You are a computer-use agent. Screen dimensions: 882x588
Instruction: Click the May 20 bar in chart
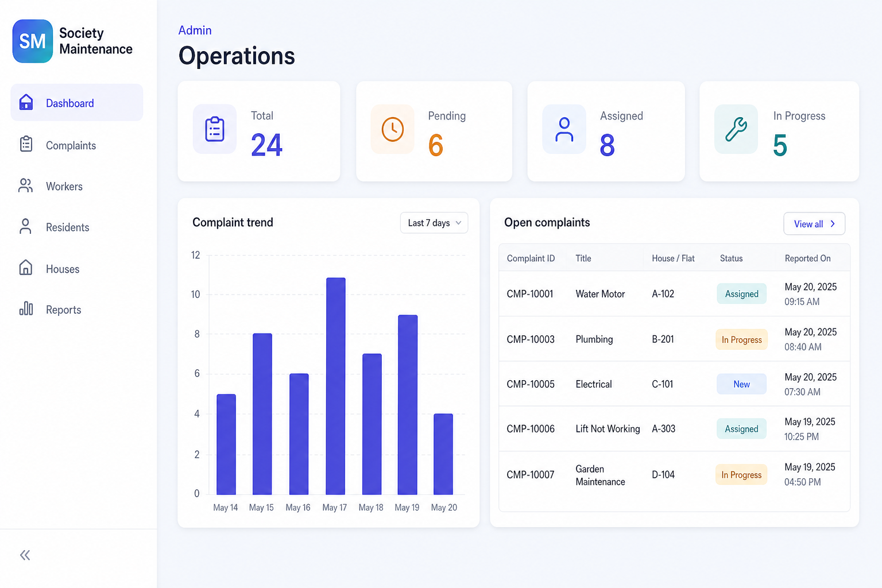(x=443, y=454)
